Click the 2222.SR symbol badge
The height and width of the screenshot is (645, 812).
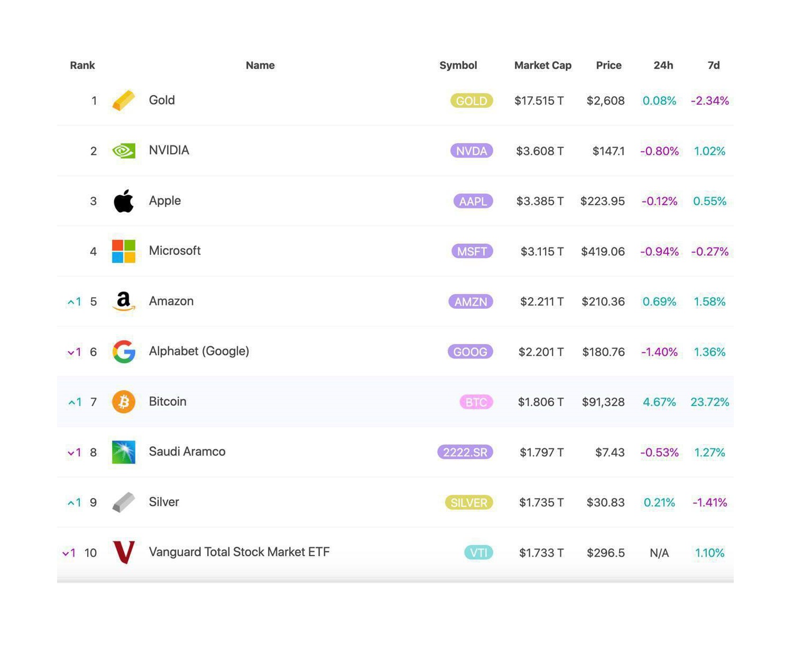tap(465, 453)
